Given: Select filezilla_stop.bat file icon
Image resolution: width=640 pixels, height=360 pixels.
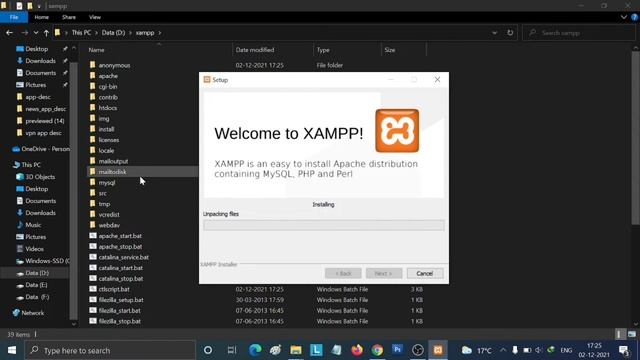Looking at the screenshot, I should [93, 321].
